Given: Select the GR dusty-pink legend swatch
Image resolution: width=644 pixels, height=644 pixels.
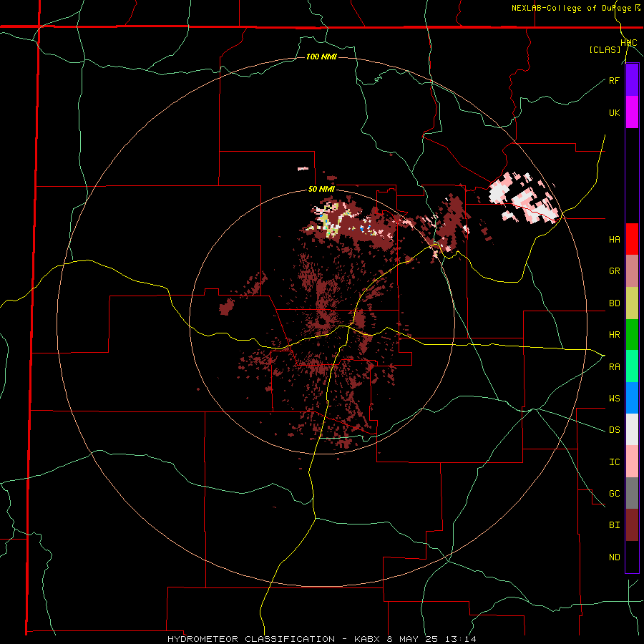Looking at the screenshot, I should [632, 271].
